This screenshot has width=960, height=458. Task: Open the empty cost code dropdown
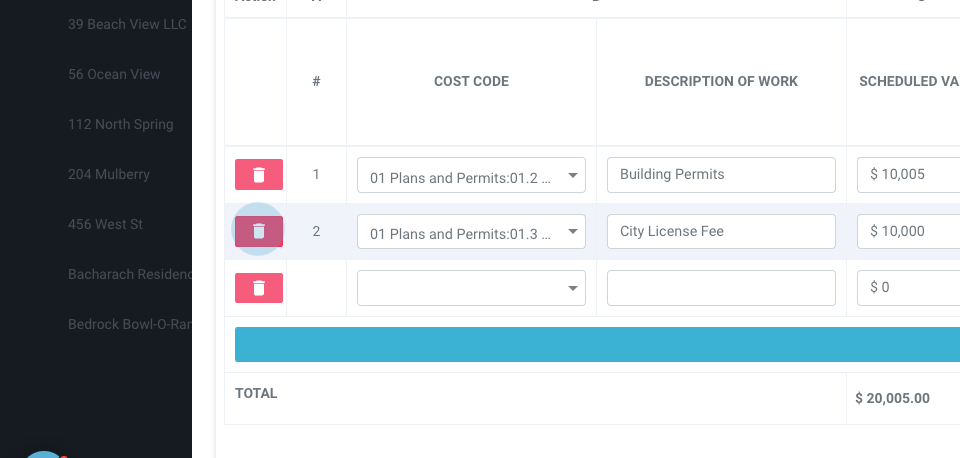coord(471,288)
